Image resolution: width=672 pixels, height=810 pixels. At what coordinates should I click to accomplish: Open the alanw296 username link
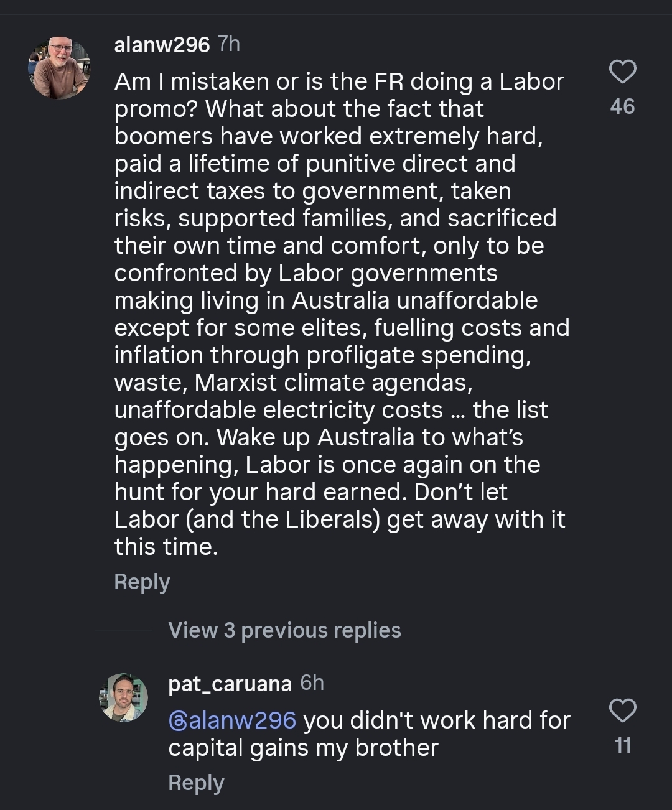tap(162, 45)
